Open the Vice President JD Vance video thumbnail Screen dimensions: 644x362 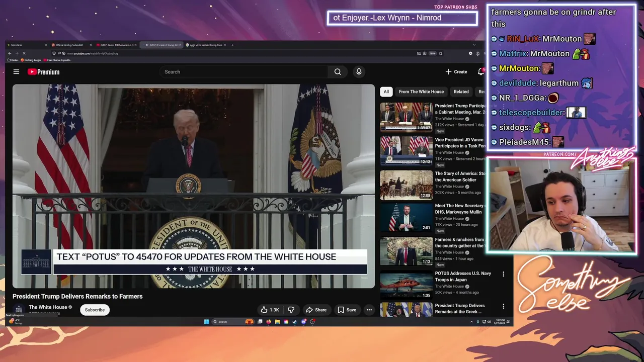tap(406, 150)
